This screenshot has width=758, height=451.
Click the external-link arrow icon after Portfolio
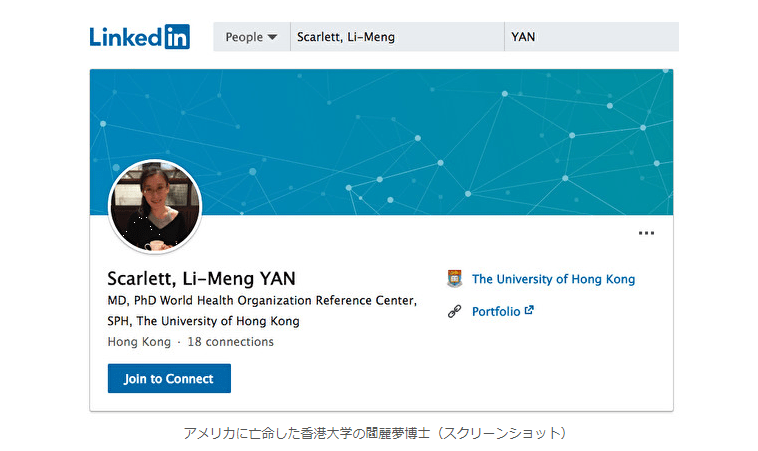point(529,310)
